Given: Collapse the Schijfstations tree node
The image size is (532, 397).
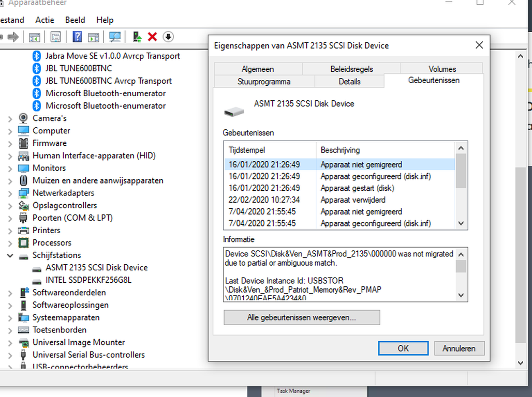Looking at the screenshot, I should click(x=10, y=255).
